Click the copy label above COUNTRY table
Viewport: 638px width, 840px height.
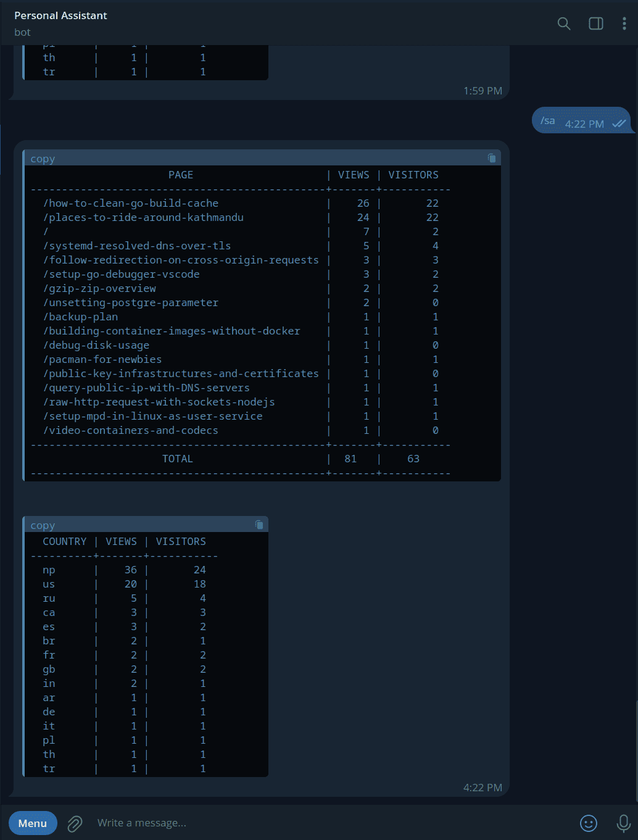pyautogui.click(x=43, y=525)
